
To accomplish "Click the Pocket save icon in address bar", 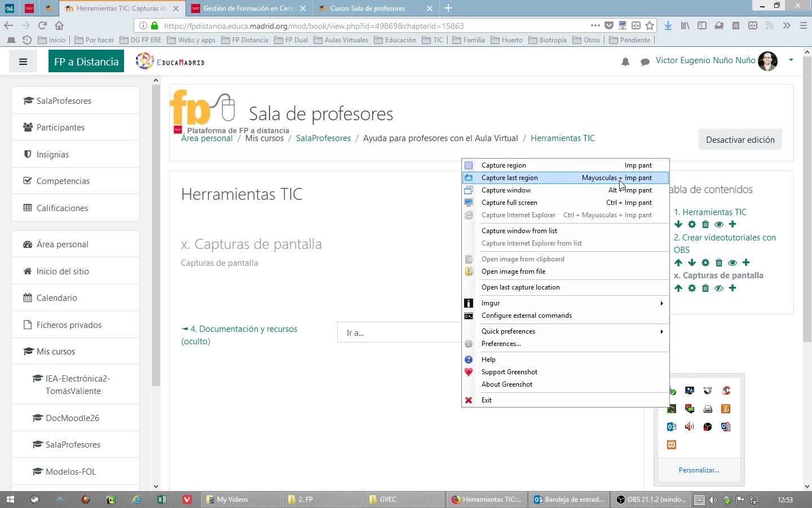I will (x=609, y=25).
